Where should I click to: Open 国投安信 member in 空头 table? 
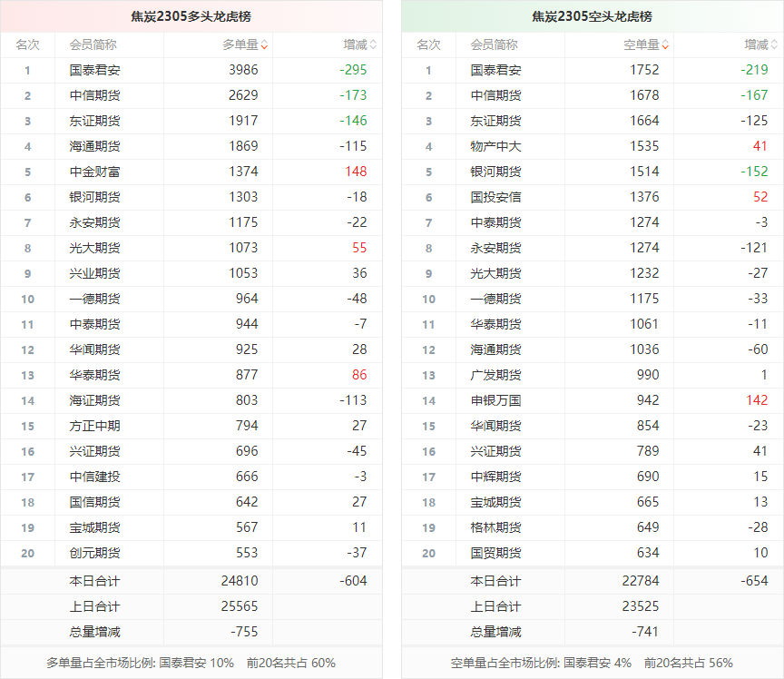tap(495, 197)
